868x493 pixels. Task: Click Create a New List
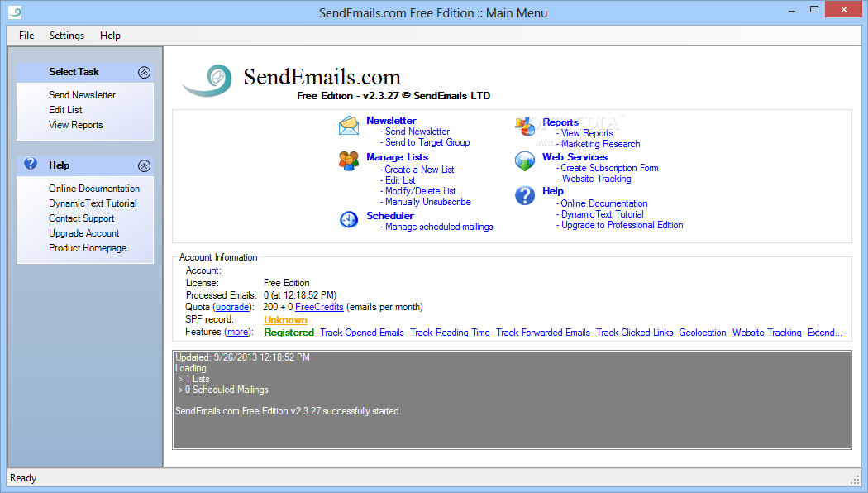[419, 170]
